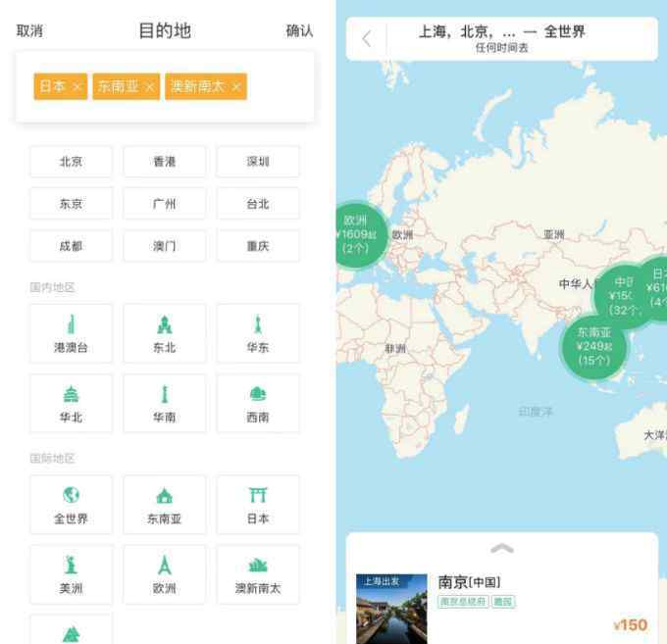
Task: Select the 日本 torii gate icon
Action: (257, 496)
